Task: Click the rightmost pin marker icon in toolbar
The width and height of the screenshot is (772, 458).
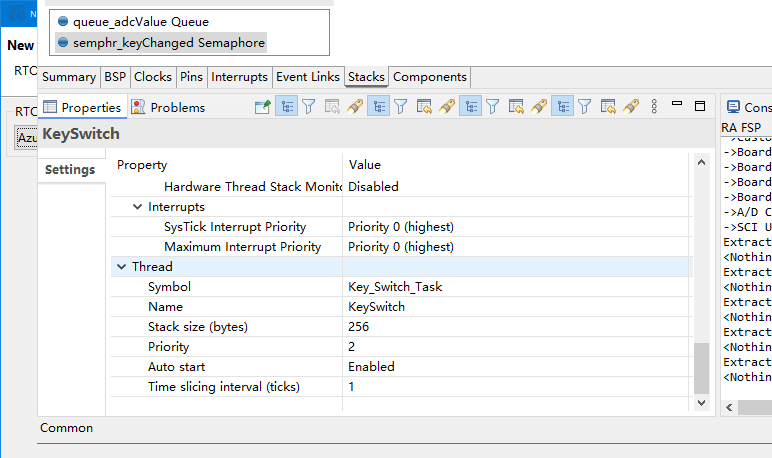Action: click(631, 106)
